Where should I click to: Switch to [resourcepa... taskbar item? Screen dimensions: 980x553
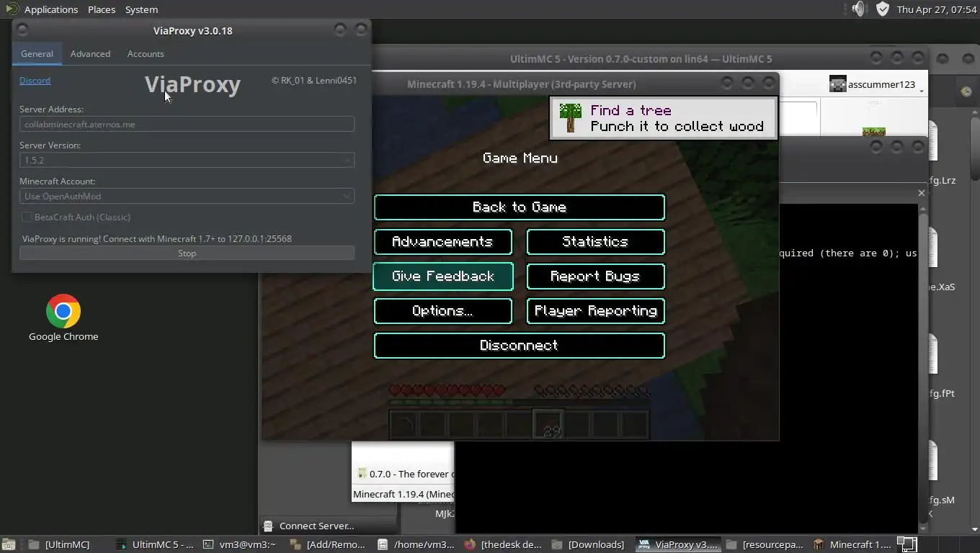[765, 544]
